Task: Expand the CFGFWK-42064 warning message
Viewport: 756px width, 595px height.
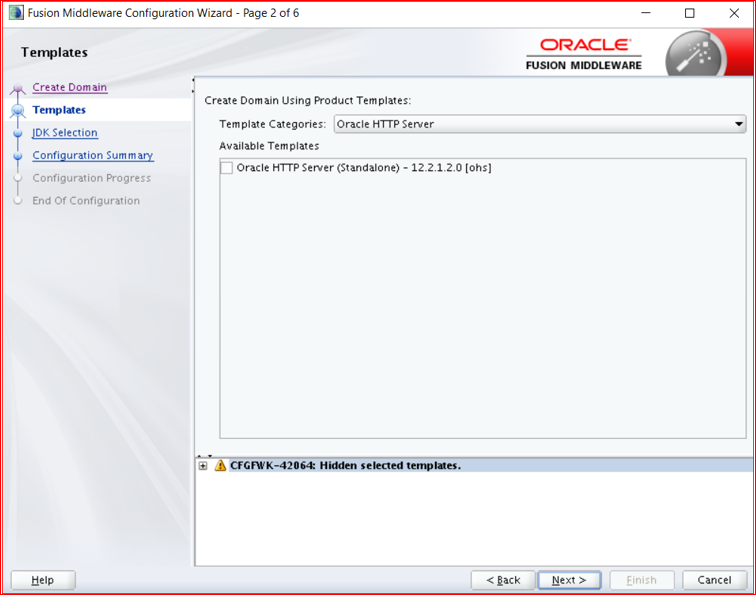Action: [203, 466]
